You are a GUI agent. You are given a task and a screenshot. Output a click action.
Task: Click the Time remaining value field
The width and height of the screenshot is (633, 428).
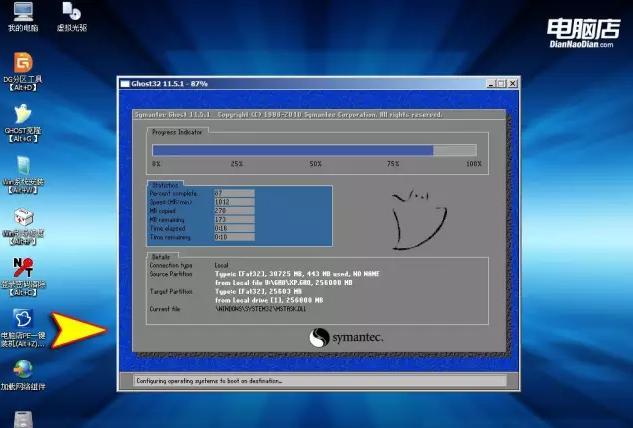(234, 237)
